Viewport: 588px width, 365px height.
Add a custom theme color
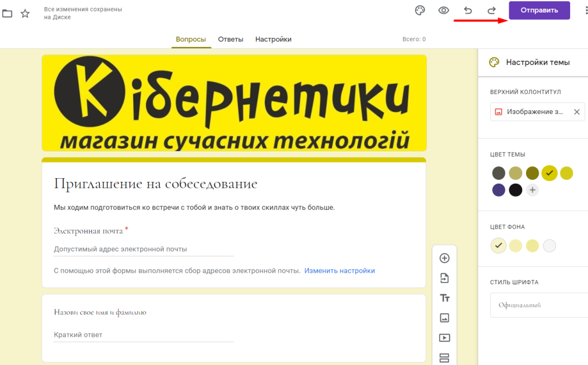tap(533, 190)
